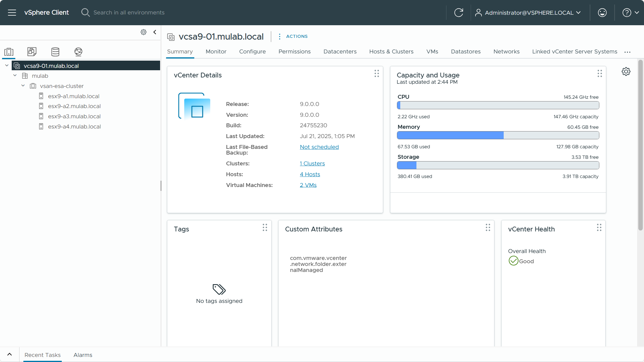
Task: Switch to VMs and Templates inventory view
Action: [32, 52]
